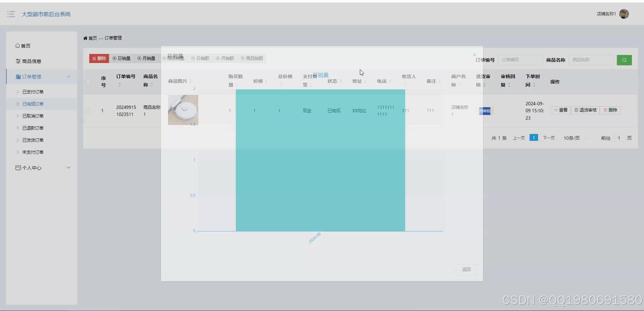
Task: Go to next page via 下一页 link
Action: pos(549,137)
